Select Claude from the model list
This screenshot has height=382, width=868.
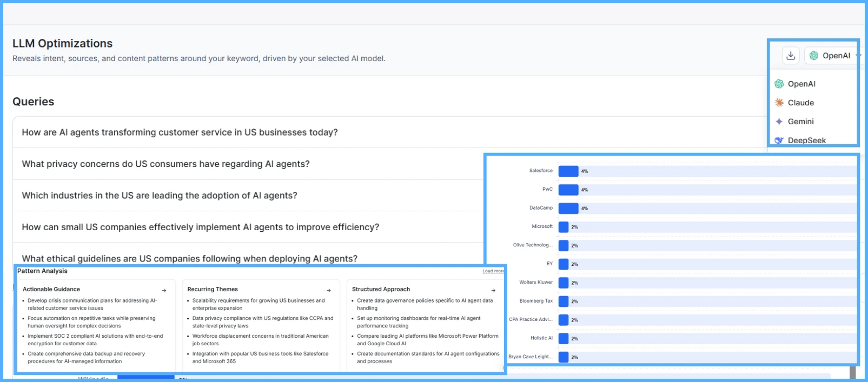click(x=800, y=103)
